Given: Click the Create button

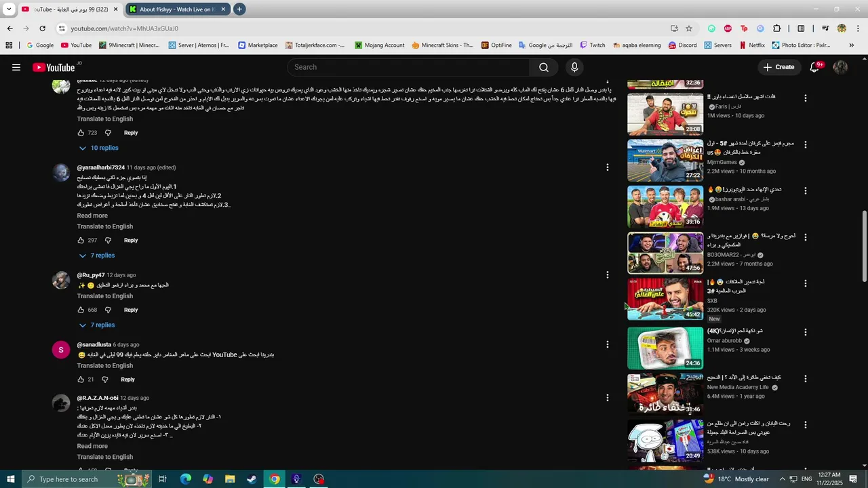Looking at the screenshot, I should pyautogui.click(x=778, y=67).
